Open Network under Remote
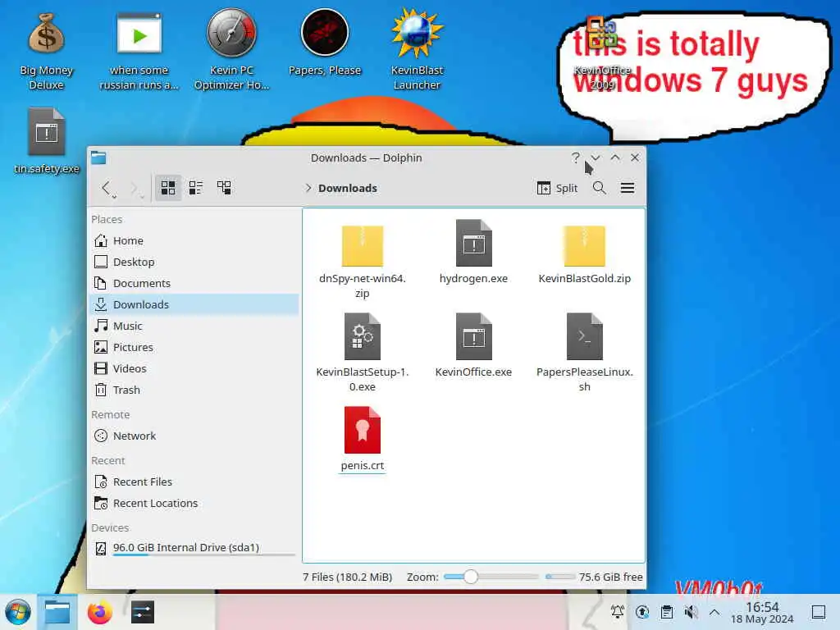The image size is (840, 630). tap(194, 436)
